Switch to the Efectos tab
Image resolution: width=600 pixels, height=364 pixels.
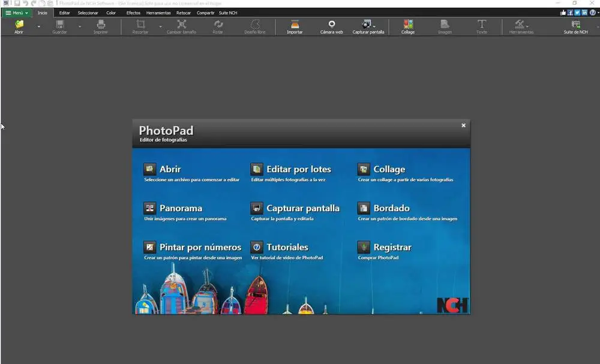point(133,13)
